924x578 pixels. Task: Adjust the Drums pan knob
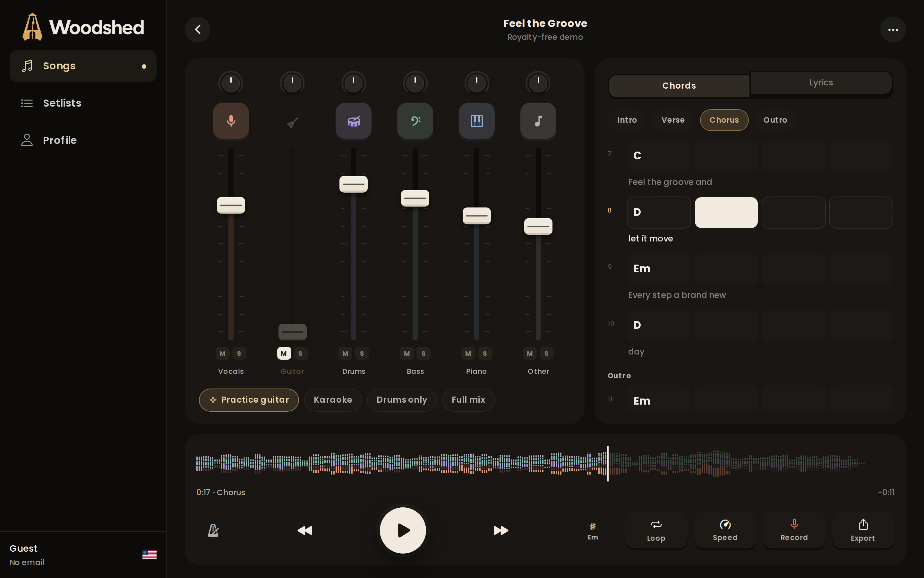[x=354, y=83]
